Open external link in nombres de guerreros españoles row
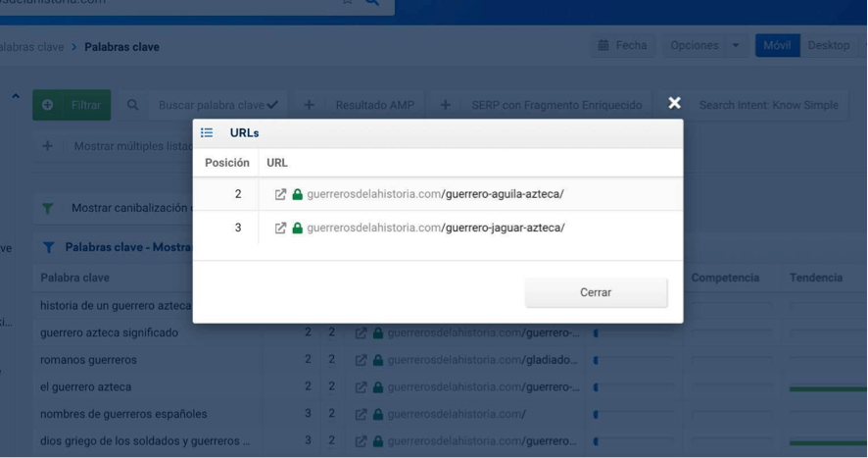 coord(361,414)
